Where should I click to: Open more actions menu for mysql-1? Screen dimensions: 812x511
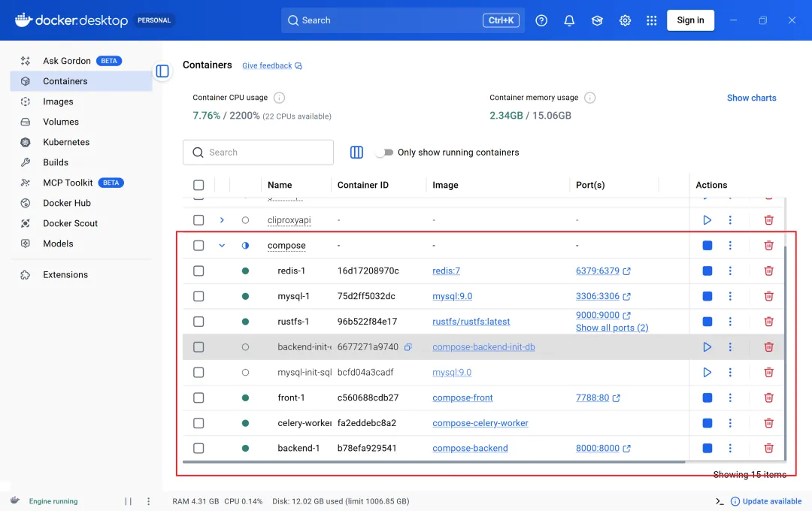coord(730,296)
